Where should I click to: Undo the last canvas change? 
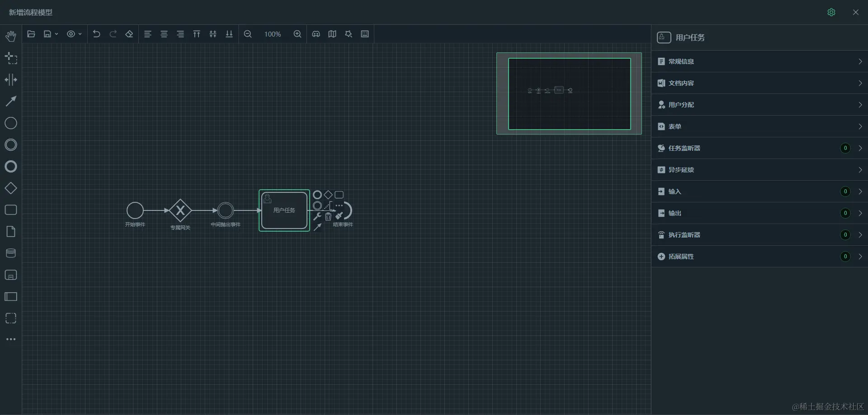(x=96, y=34)
